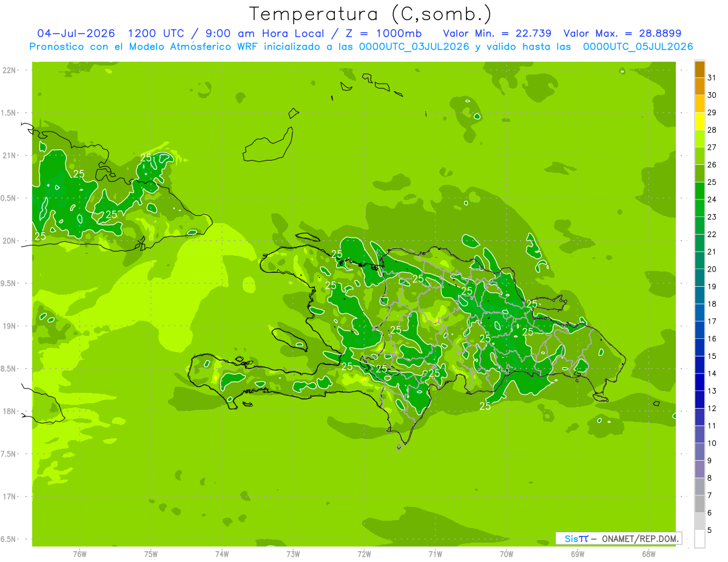This screenshot has width=728, height=562.
Task: Click the 22N latitude axis label
Action: pyautogui.click(x=9, y=70)
